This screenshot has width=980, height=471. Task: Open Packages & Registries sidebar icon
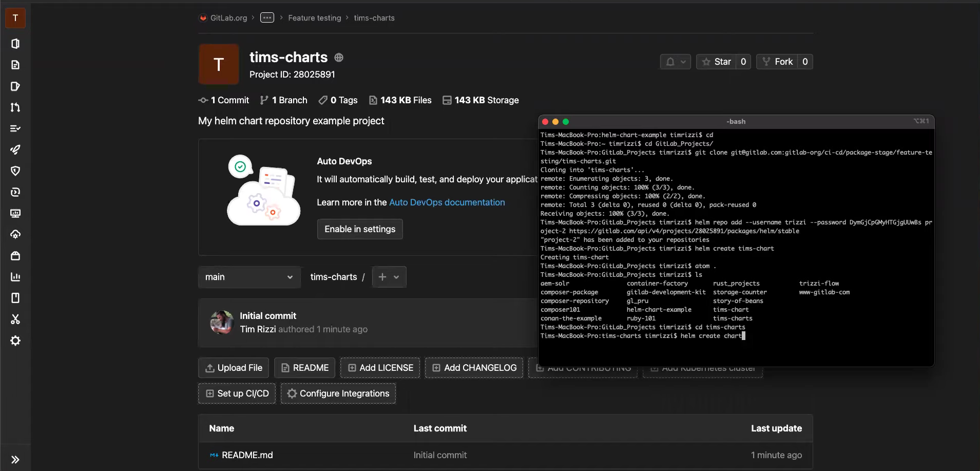[x=15, y=256]
